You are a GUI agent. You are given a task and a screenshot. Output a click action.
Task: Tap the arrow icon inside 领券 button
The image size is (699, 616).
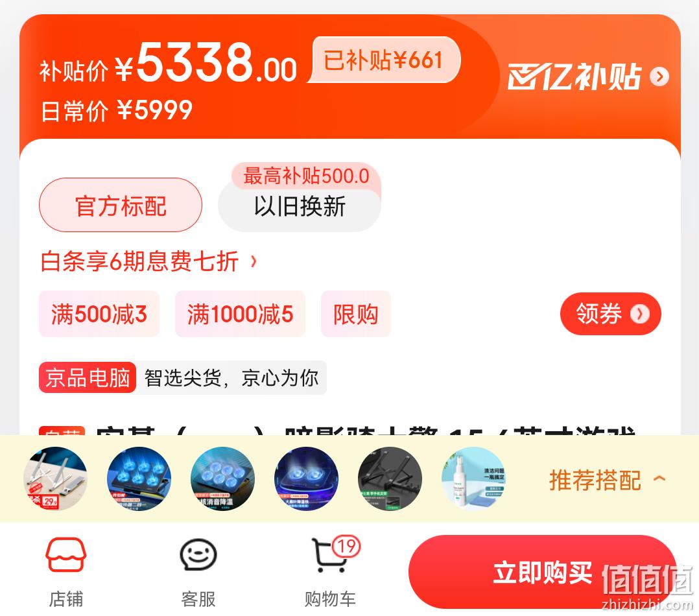click(640, 314)
